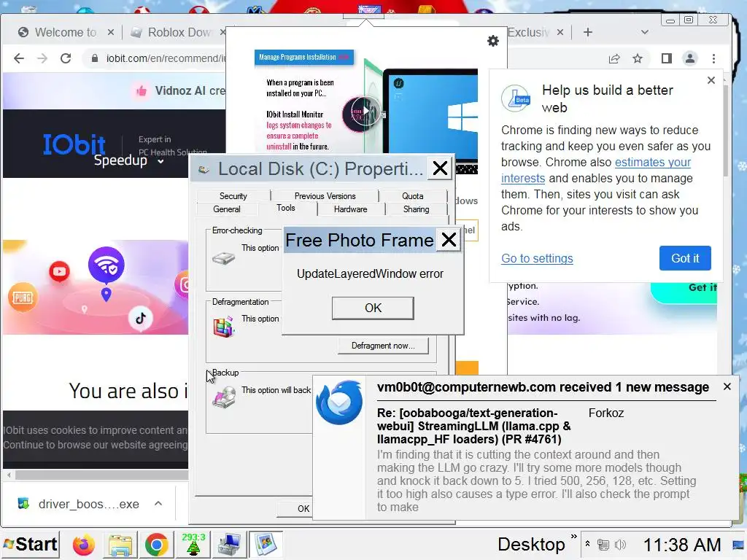Screen dimensions: 747x560
Task: Select the Hardware tab
Action: tap(351, 209)
